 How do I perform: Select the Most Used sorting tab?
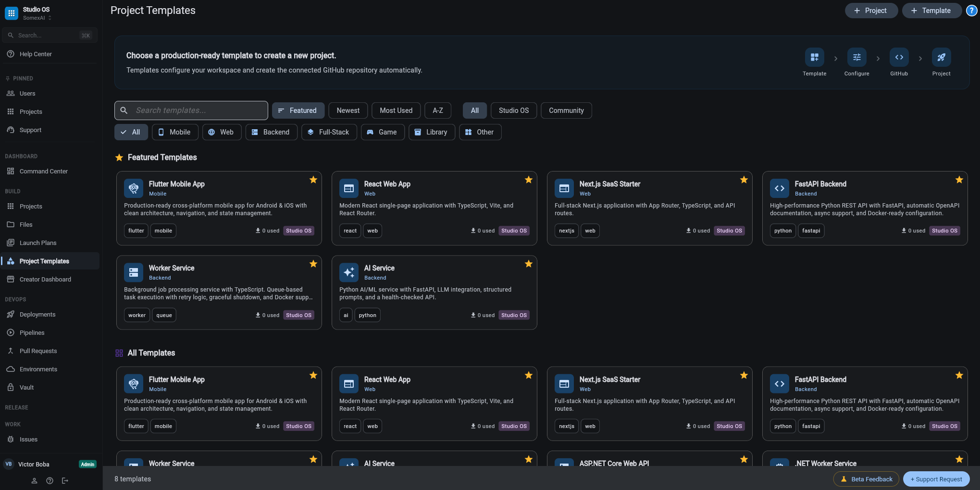click(396, 110)
